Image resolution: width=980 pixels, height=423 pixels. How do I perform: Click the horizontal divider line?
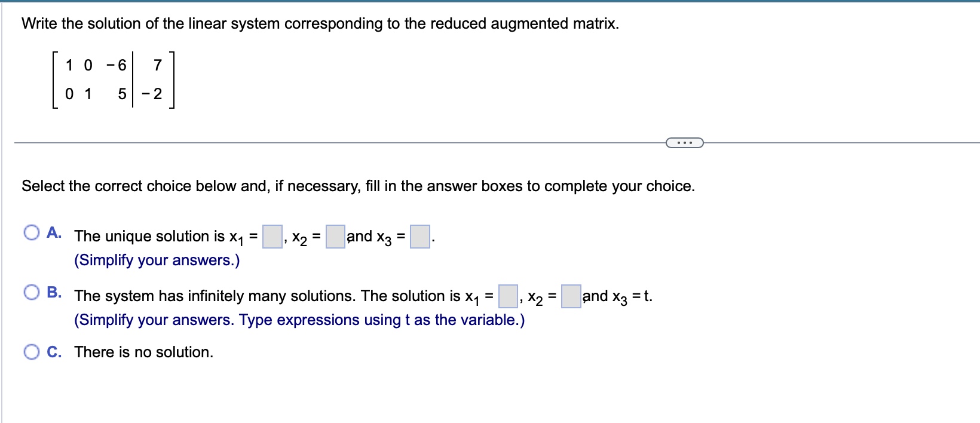click(x=359, y=142)
